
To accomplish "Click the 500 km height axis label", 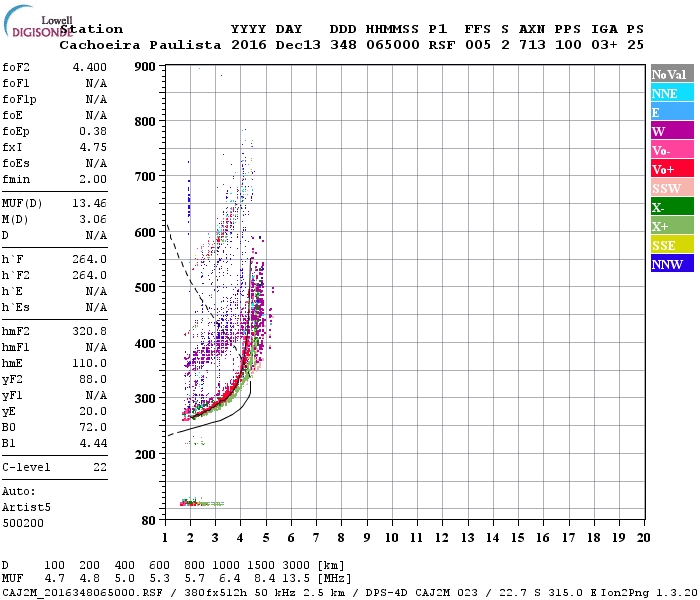I will 145,287.
